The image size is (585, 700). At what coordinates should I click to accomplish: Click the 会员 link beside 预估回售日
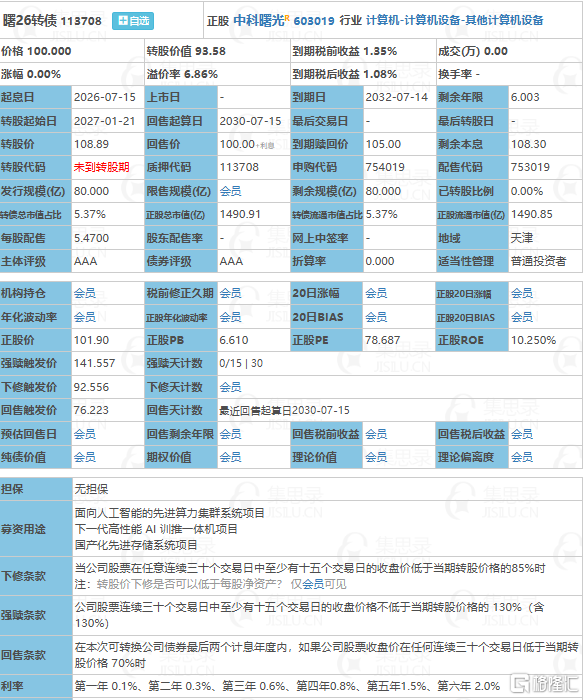point(85,434)
